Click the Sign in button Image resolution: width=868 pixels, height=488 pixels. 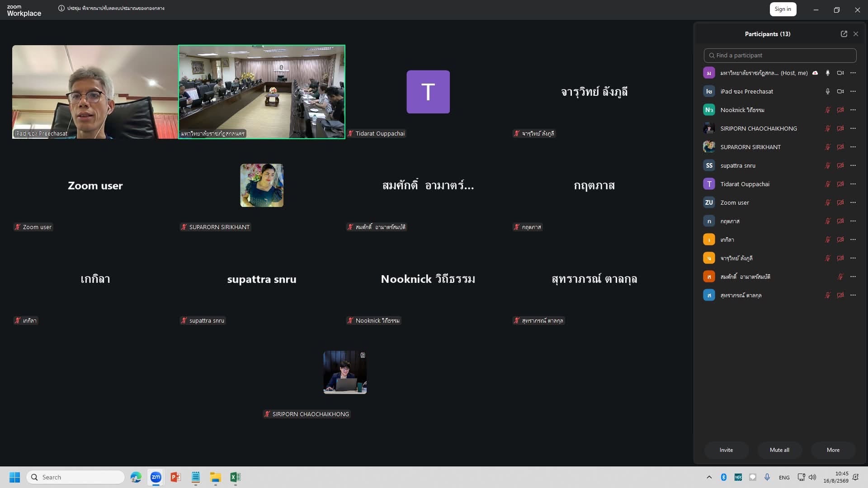click(x=783, y=9)
